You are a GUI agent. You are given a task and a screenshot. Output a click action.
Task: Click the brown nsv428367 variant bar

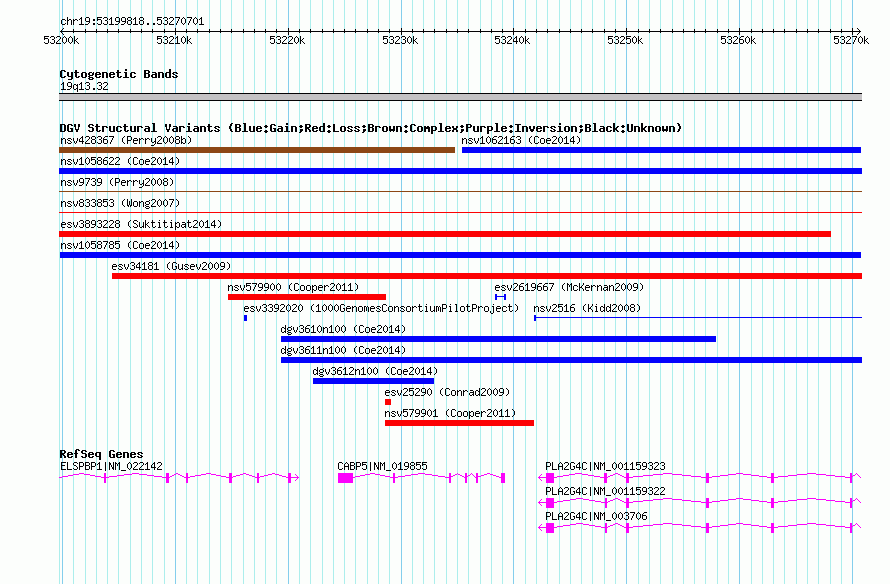click(x=257, y=150)
